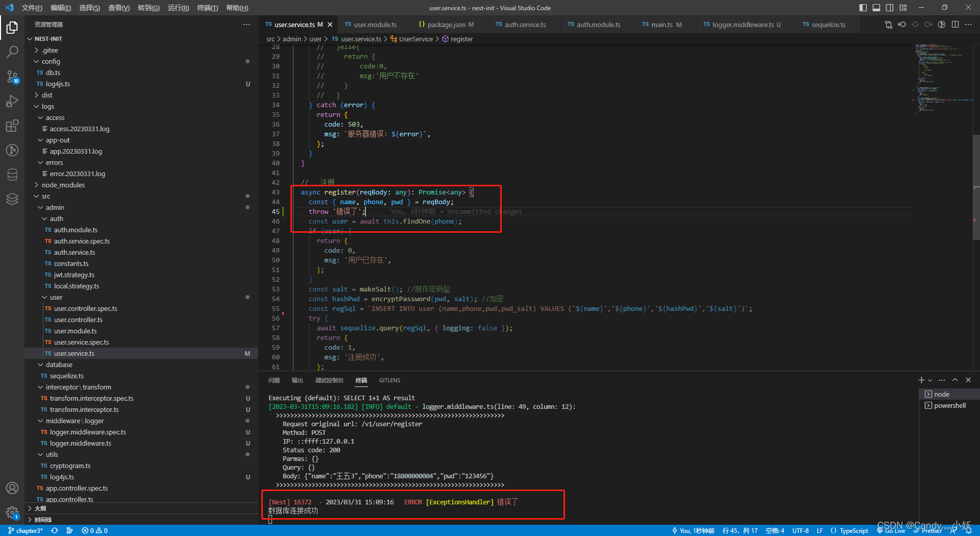980x536 pixels.
Task: Maximize the terminal panel with the chevron toggle
Action: pos(955,380)
